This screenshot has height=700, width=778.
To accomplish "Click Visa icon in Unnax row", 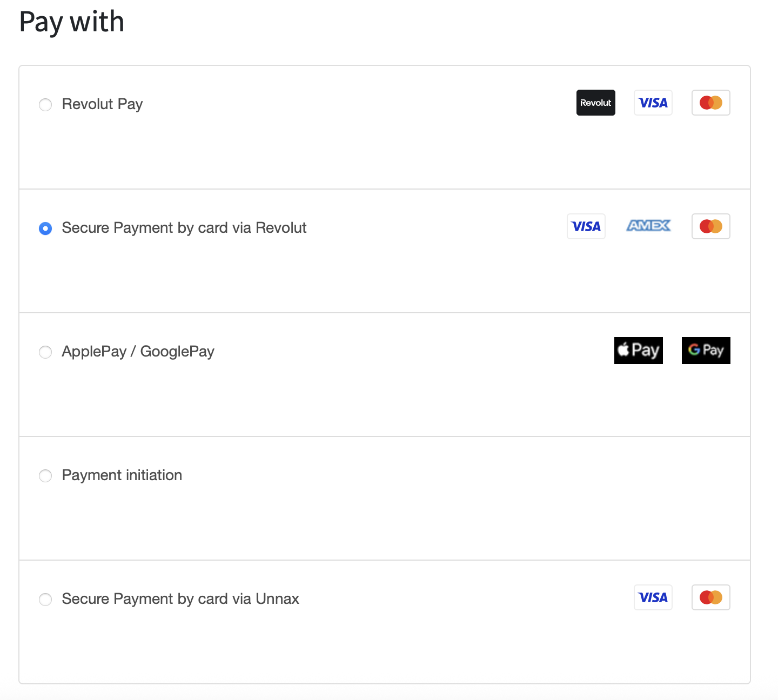I will (653, 597).
